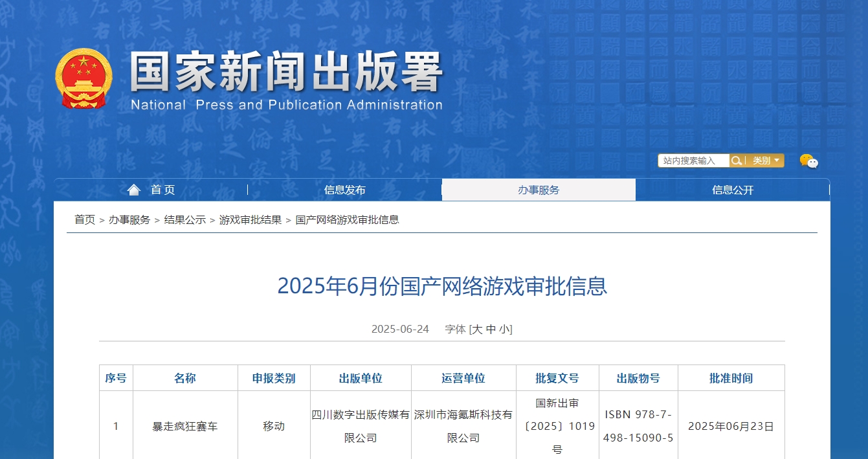Set font size to medium (中)
Viewport: 868px width, 459px height.
[491, 329]
